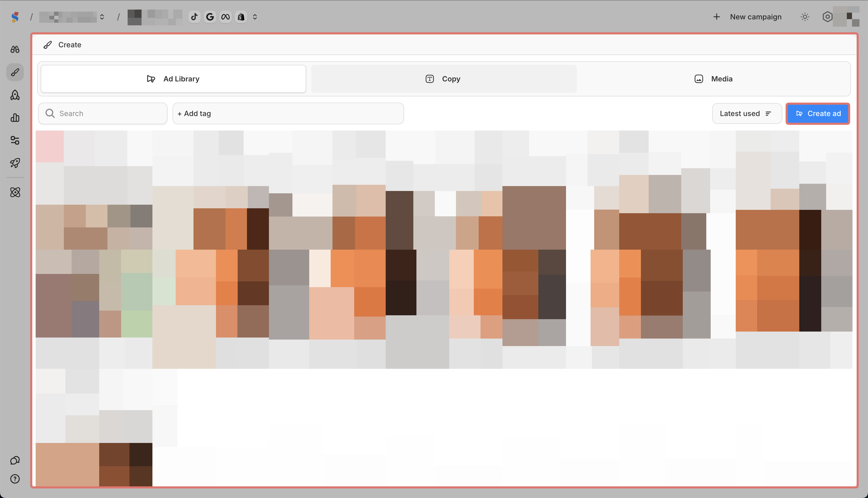
Task: Click the Add tag field
Action: 288,113
